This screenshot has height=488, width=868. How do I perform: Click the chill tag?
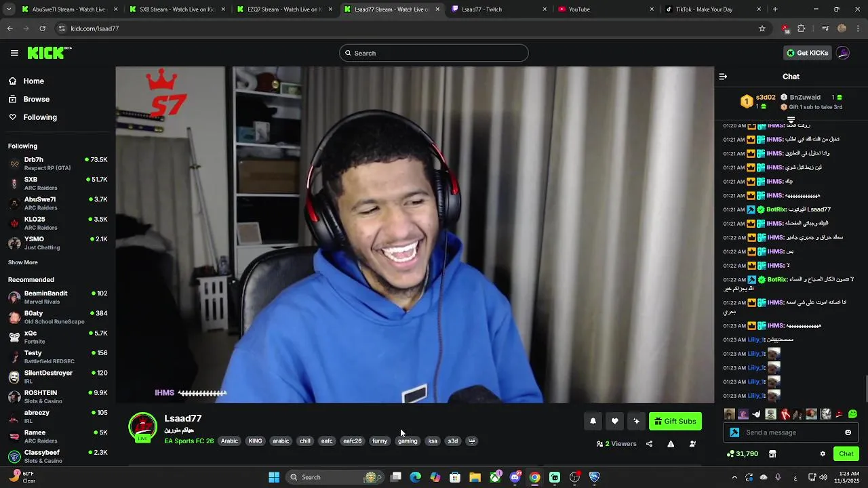305,441
